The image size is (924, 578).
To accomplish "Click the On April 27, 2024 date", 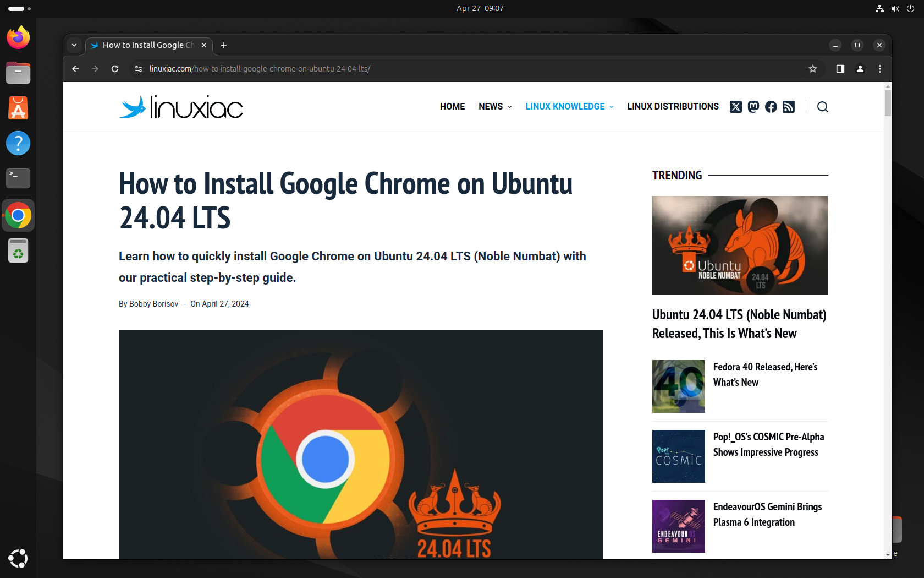I will (x=219, y=304).
